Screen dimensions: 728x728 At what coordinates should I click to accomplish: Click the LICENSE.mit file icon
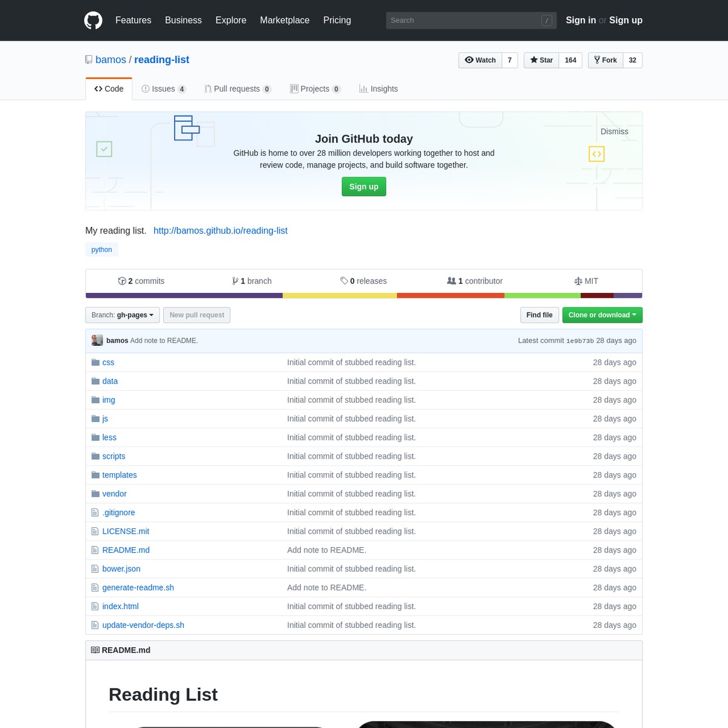point(95,531)
